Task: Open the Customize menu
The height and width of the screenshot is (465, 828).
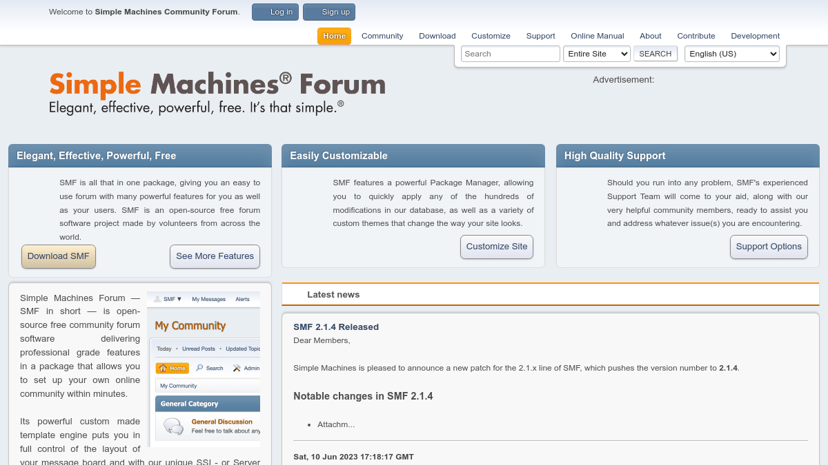Action: tap(491, 36)
